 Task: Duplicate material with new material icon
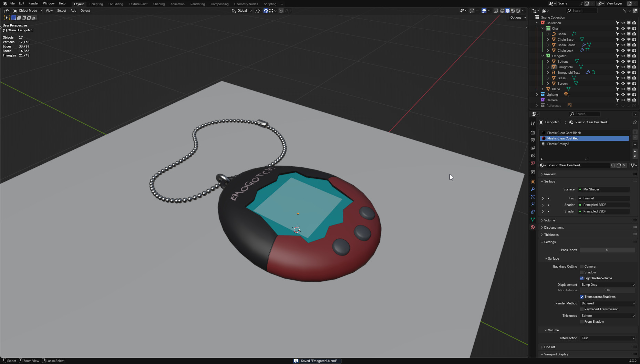[x=619, y=165]
